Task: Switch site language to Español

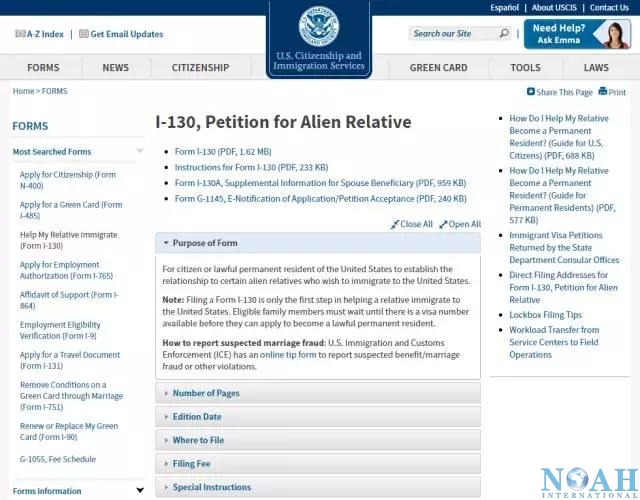Action: tap(504, 8)
